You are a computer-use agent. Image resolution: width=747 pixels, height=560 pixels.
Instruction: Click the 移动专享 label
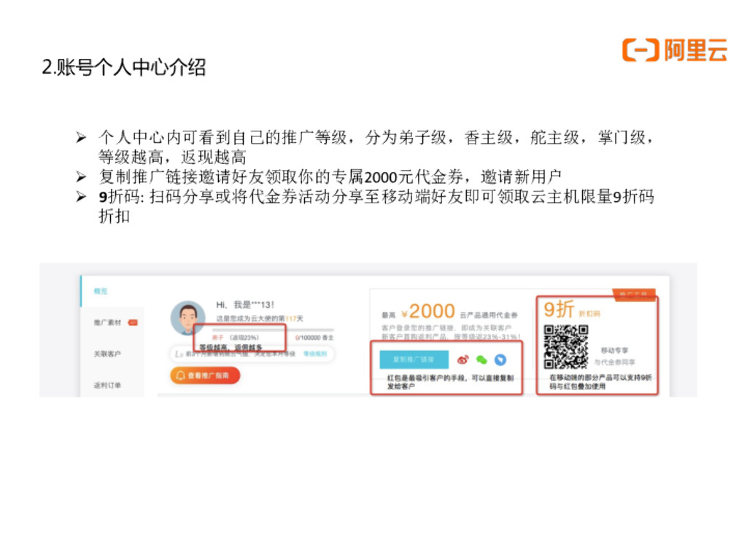pyautogui.click(x=614, y=351)
